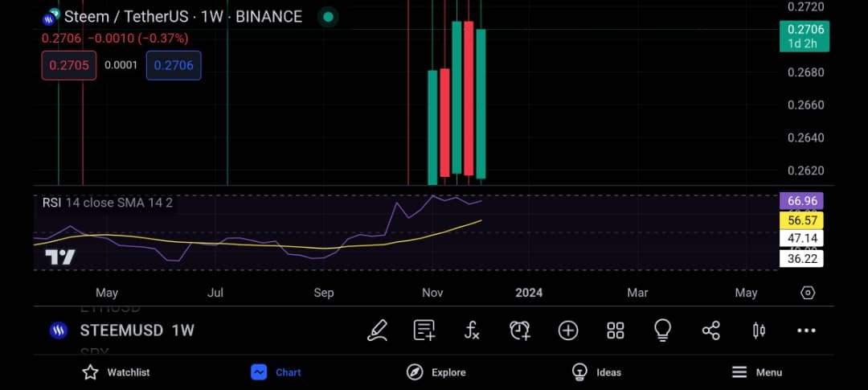Open the Menu tab
The image size is (868, 390).
tap(757, 372)
